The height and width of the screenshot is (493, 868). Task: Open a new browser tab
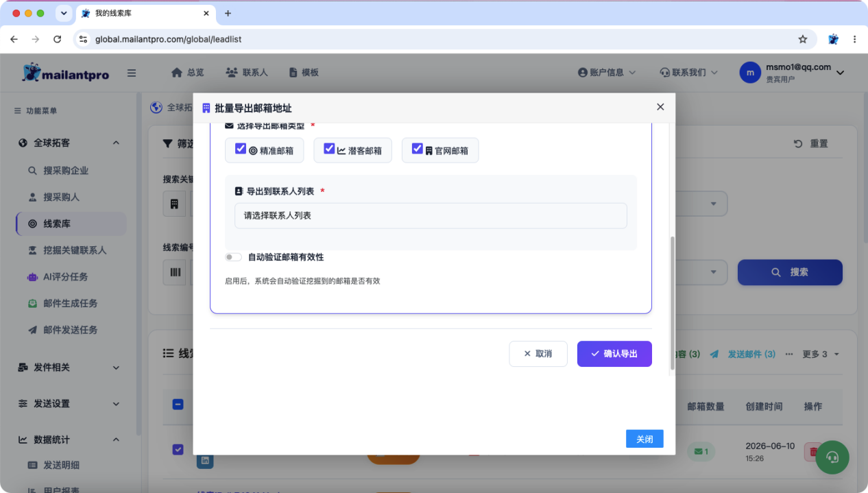pyautogui.click(x=228, y=13)
